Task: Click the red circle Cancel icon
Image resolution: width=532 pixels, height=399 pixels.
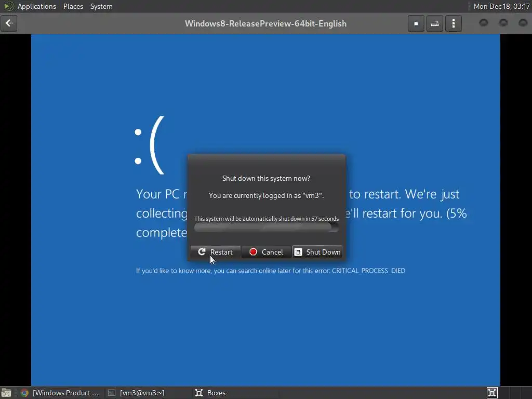Action: point(253,252)
